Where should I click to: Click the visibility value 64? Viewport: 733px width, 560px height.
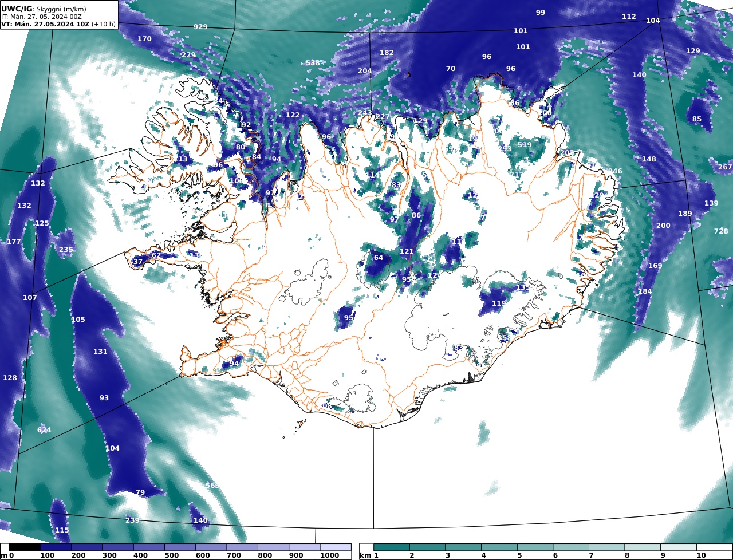point(379,258)
